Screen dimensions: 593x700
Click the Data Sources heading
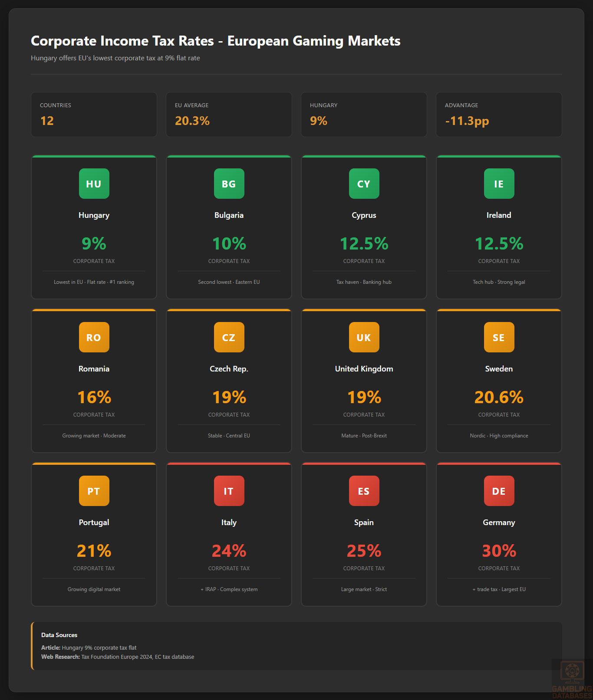tap(59, 635)
